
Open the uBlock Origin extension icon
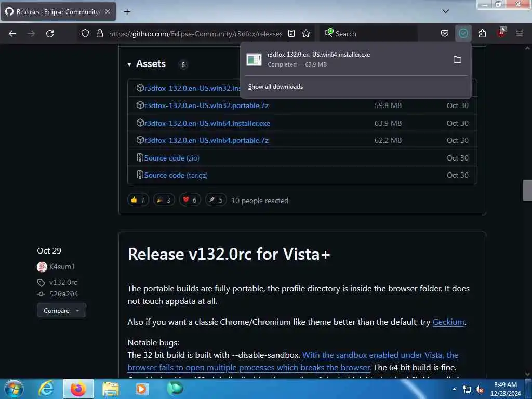pyautogui.click(x=501, y=33)
